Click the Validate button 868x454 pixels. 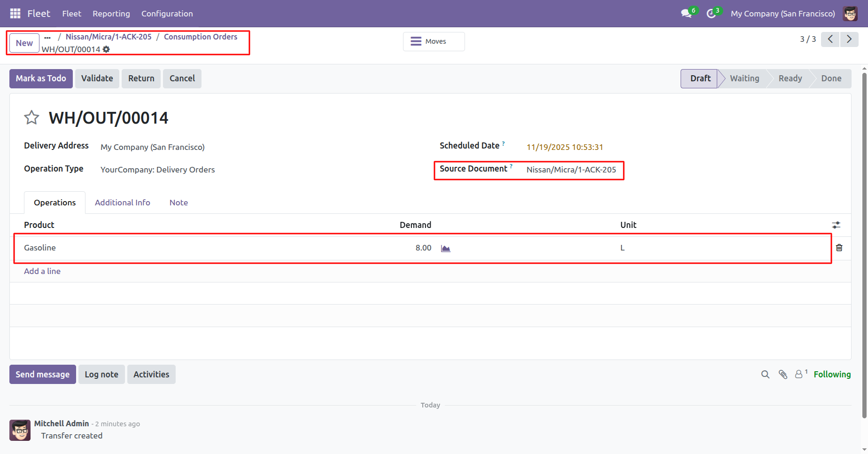pyautogui.click(x=97, y=78)
